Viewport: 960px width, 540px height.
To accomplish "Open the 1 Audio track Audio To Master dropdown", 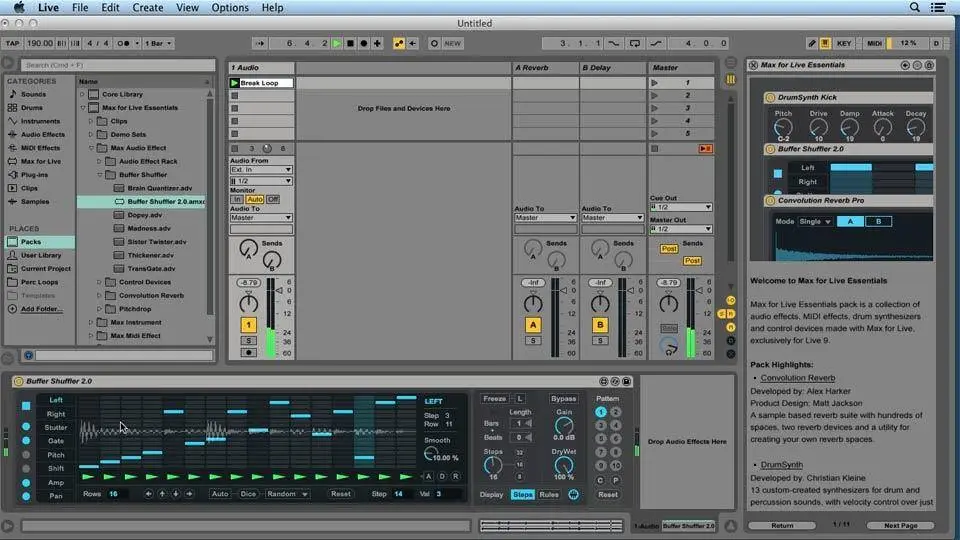I will 261,218.
